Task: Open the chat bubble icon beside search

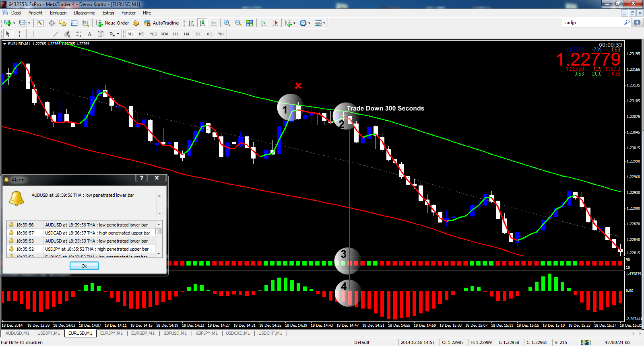Action: (x=637, y=23)
